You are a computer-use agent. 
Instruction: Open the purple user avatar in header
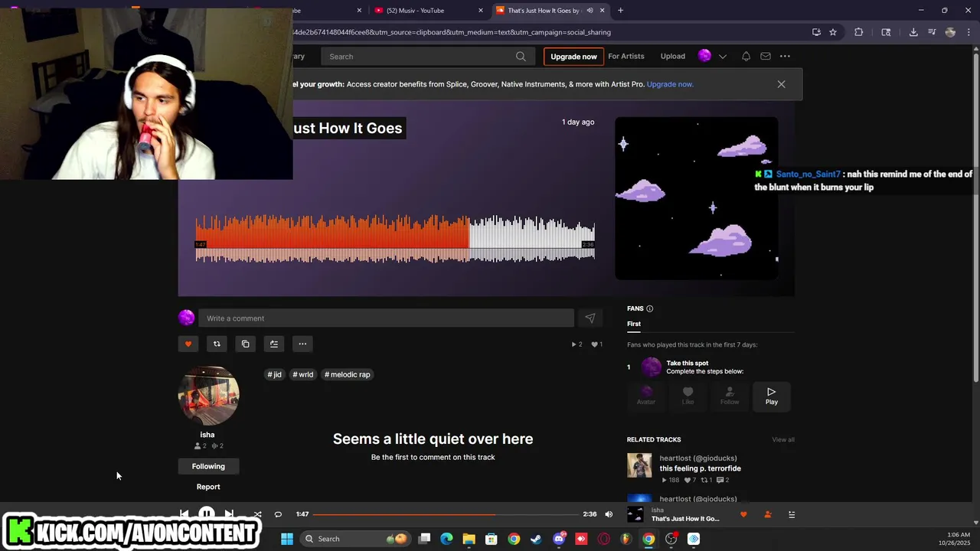pos(704,56)
